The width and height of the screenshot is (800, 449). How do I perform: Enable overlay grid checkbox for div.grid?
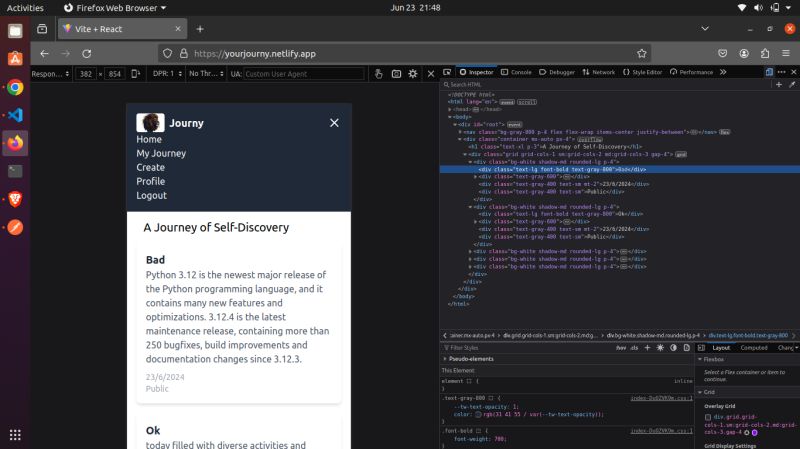click(x=708, y=417)
